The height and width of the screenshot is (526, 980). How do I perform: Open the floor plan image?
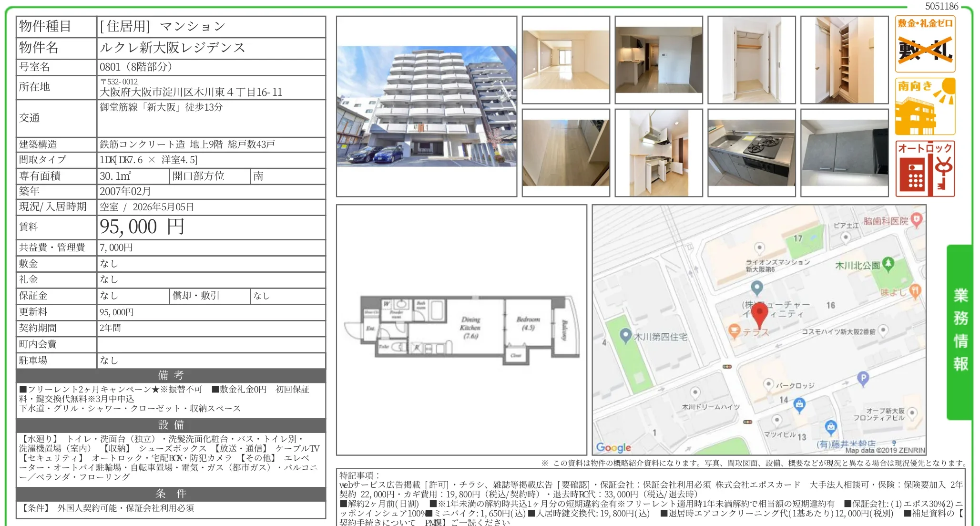[461, 329]
